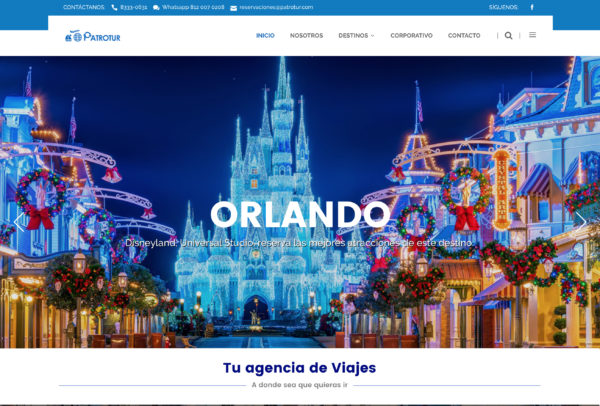Screen dimensions: 600x406
Task: Open the Whatsapp 812 007 0208 link
Action: coord(193,7)
